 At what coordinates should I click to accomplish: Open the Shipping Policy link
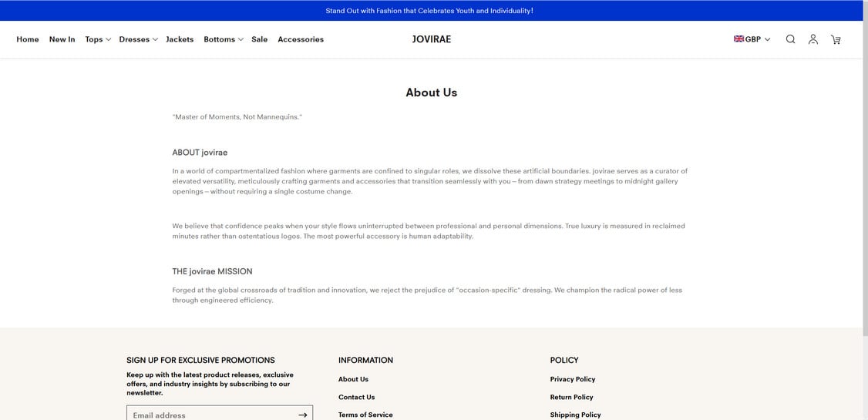(x=575, y=415)
